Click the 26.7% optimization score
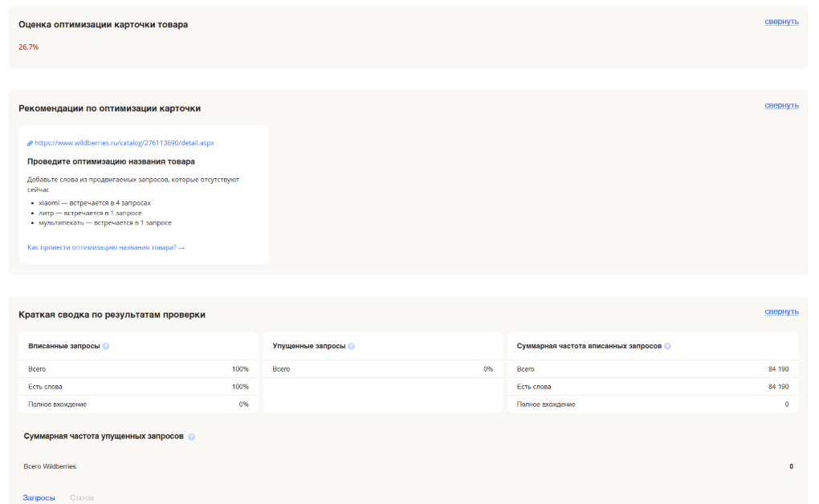Viewport: 819px width, 504px height. pos(29,47)
